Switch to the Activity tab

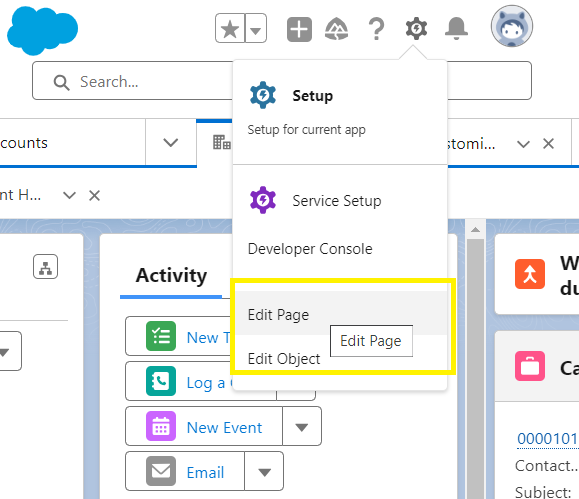point(171,276)
